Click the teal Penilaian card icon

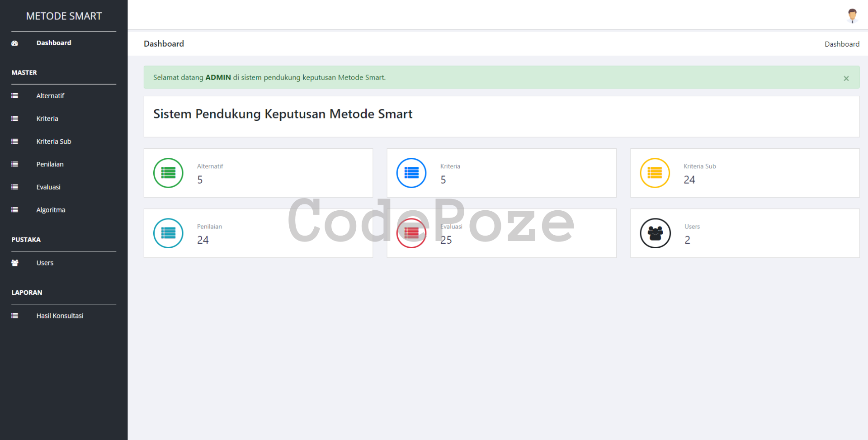168,233
